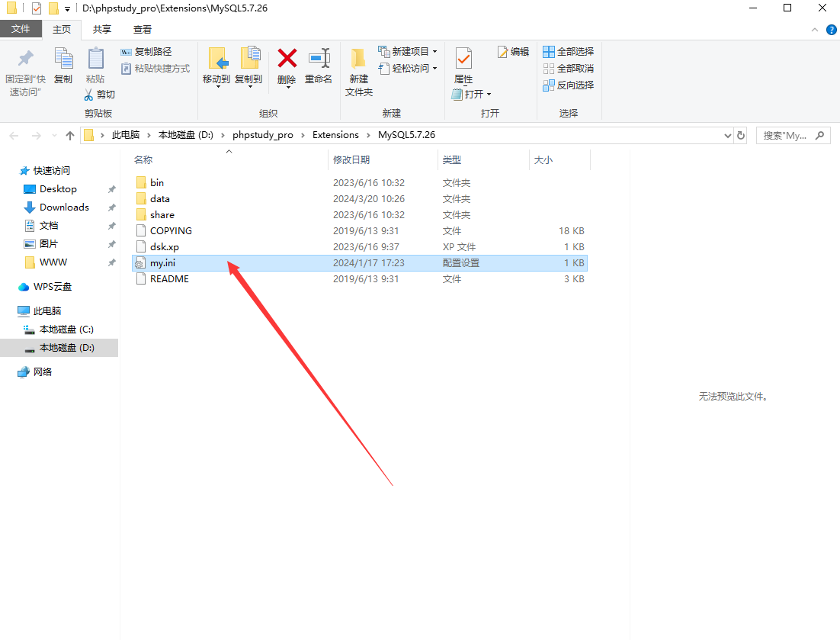
Task: Open the File (文件) menu tab
Action: pos(21,29)
